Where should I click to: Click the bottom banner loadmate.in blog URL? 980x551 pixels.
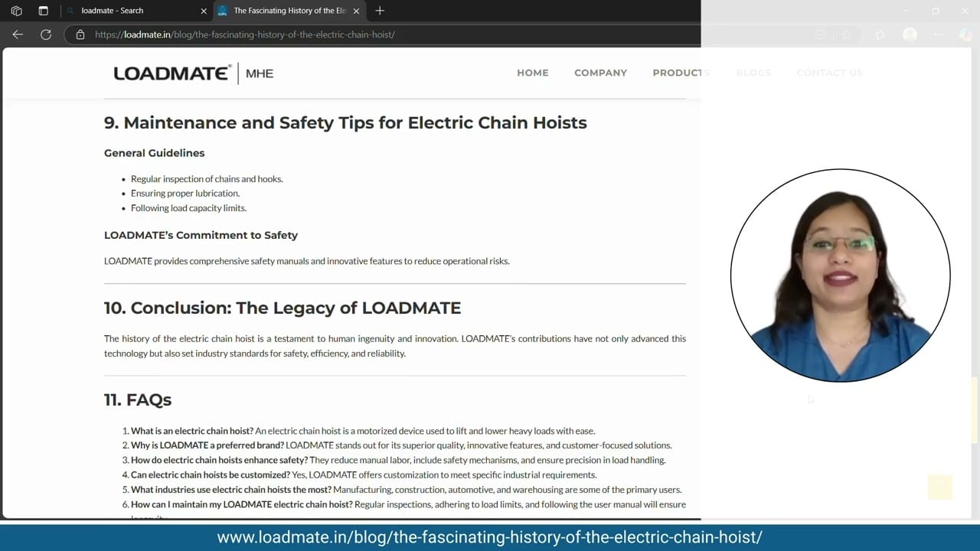tap(489, 537)
